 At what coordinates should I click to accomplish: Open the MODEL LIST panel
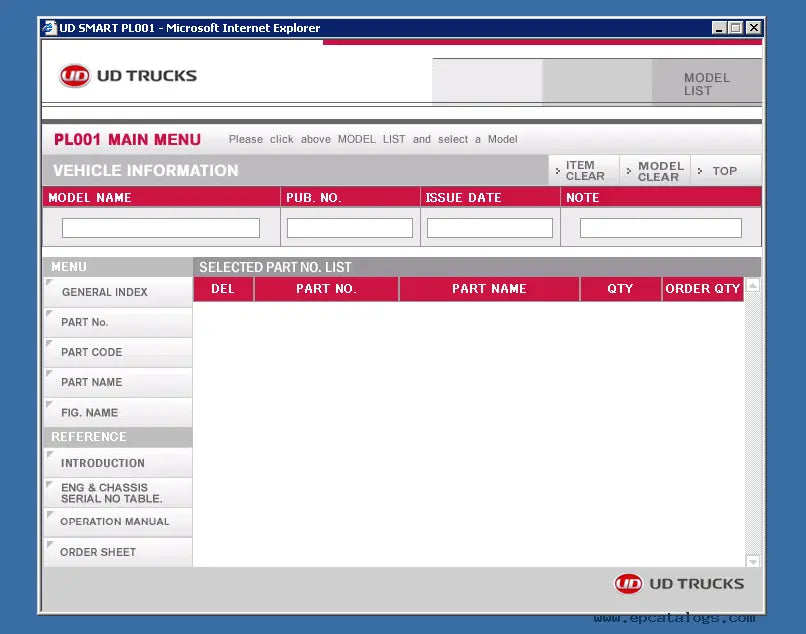(x=707, y=83)
